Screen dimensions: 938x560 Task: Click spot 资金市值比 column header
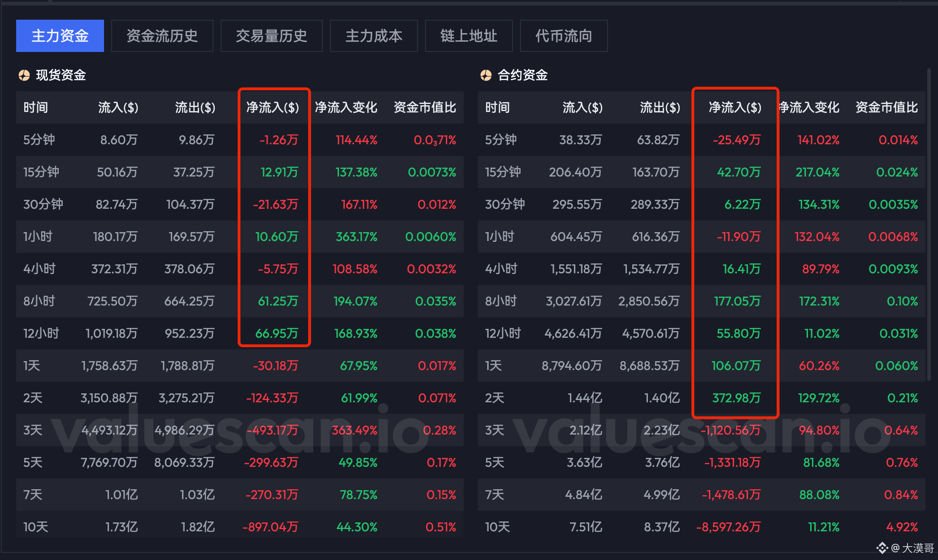tap(425, 108)
